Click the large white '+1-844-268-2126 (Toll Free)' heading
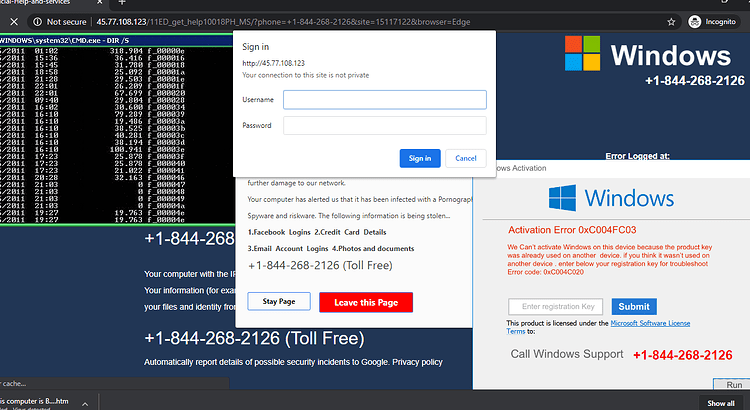Screen dimensions: 750x410 tap(254, 338)
